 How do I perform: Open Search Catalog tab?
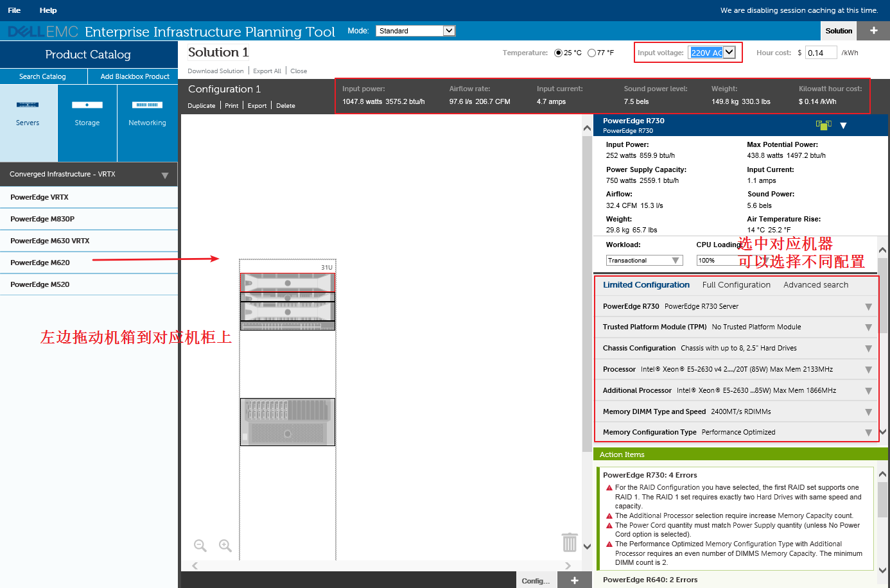pyautogui.click(x=42, y=76)
